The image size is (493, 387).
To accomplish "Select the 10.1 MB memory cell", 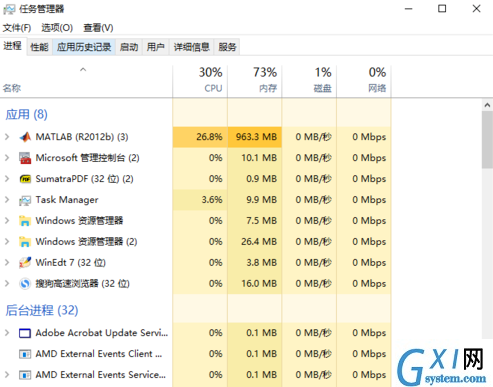I will tap(255, 158).
